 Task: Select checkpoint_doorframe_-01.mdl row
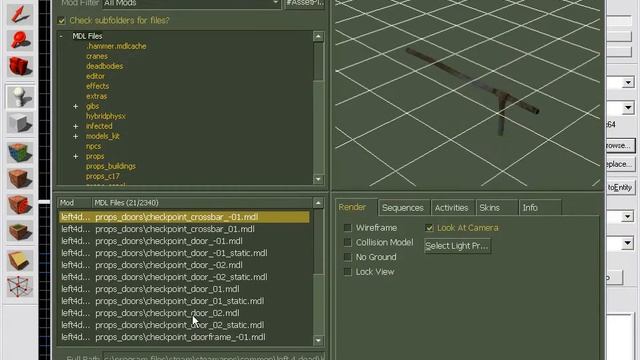coord(184,337)
